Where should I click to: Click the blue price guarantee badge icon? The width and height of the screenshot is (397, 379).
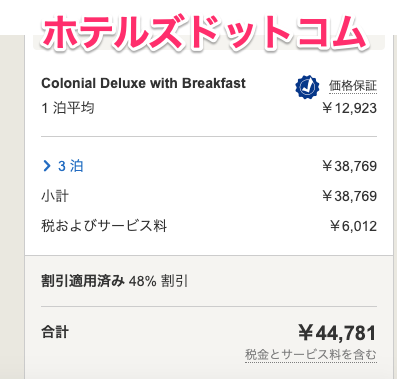point(307,87)
